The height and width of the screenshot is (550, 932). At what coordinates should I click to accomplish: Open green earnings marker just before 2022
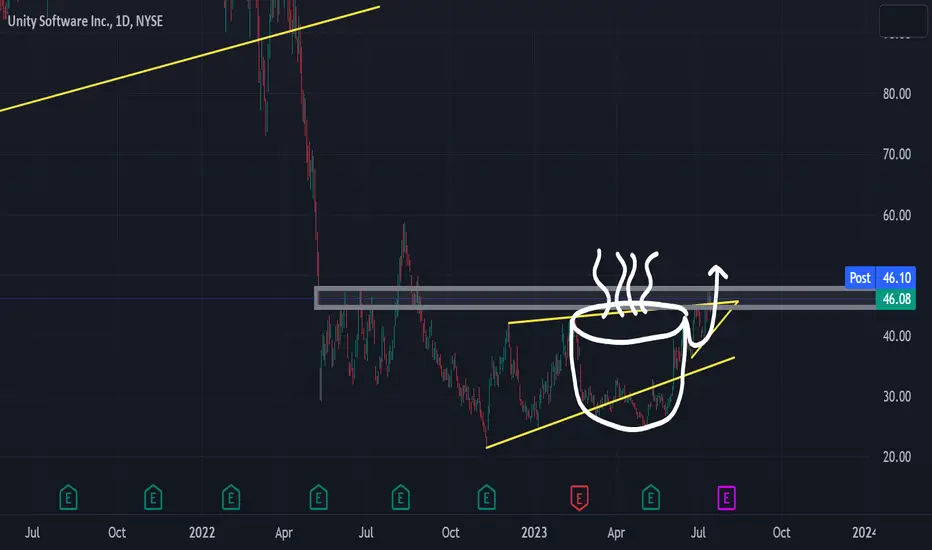coord(153,497)
